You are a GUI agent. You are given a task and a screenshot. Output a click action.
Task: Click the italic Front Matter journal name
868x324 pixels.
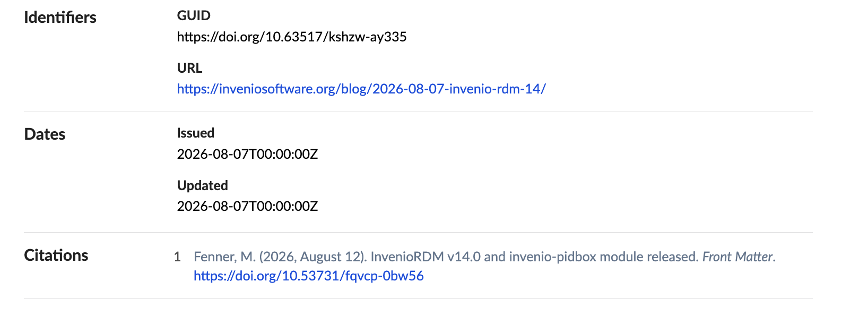(737, 257)
